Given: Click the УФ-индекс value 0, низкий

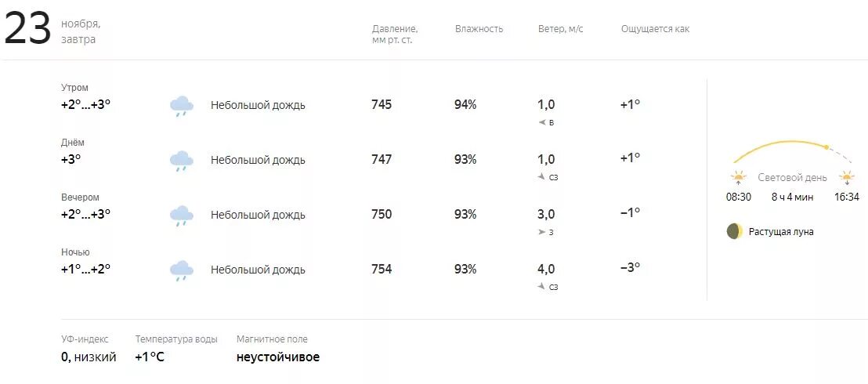Looking at the screenshot, I should click(89, 357).
